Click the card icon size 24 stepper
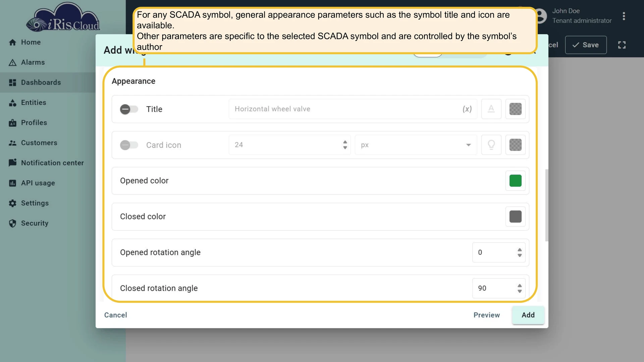644x362 pixels. (345, 145)
